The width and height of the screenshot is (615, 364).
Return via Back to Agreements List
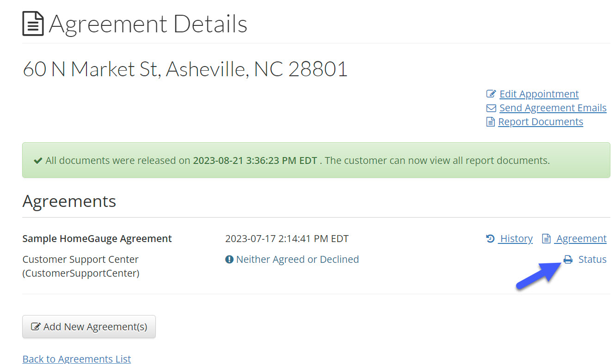click(77, 359)
